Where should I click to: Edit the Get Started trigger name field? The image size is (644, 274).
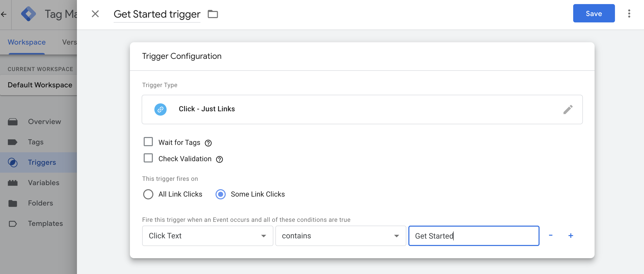[x=157, y=14]
